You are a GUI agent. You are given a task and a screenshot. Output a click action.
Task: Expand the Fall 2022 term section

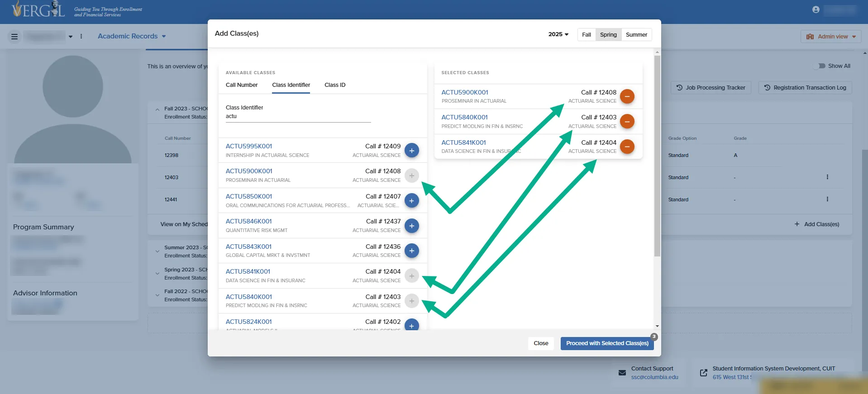(157, 295)
